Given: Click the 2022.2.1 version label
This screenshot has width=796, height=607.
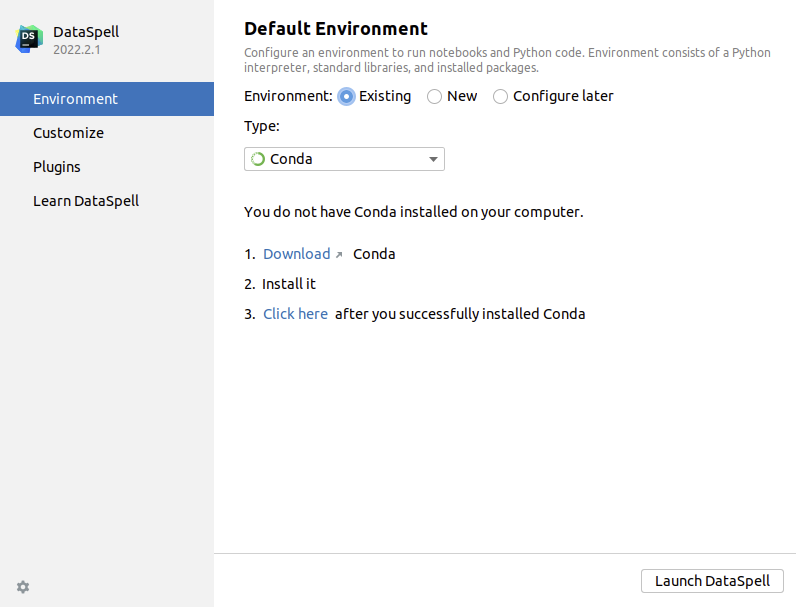Looking at the screenshot, I should [x=79, y=49].
